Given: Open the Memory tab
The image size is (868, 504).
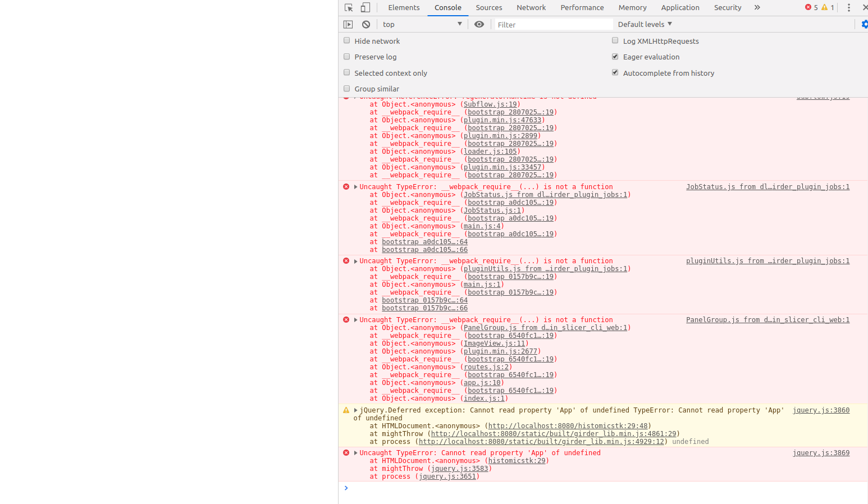Looking at the screenshot, I should click(633, 7).
